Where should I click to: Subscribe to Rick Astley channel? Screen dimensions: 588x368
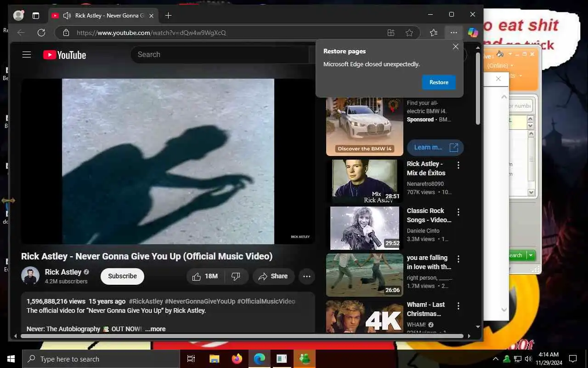(122, 276)
